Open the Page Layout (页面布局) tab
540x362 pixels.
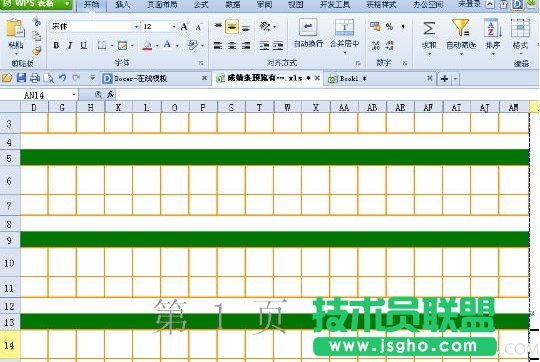tap(162, 5)
